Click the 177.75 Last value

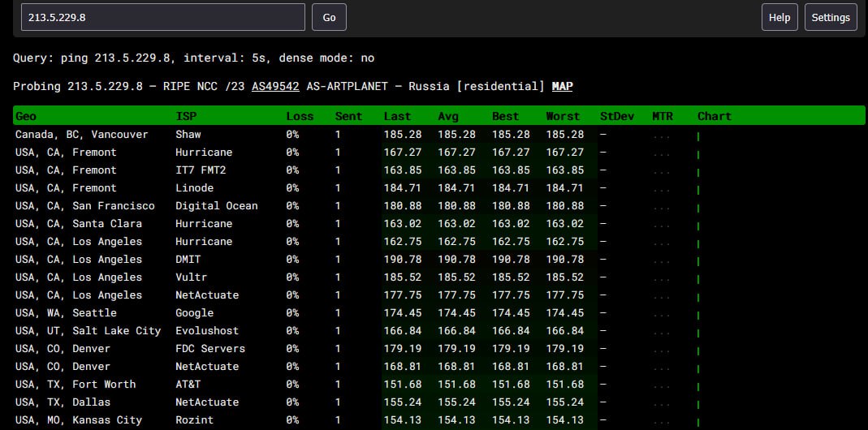(x=403, y=295)
